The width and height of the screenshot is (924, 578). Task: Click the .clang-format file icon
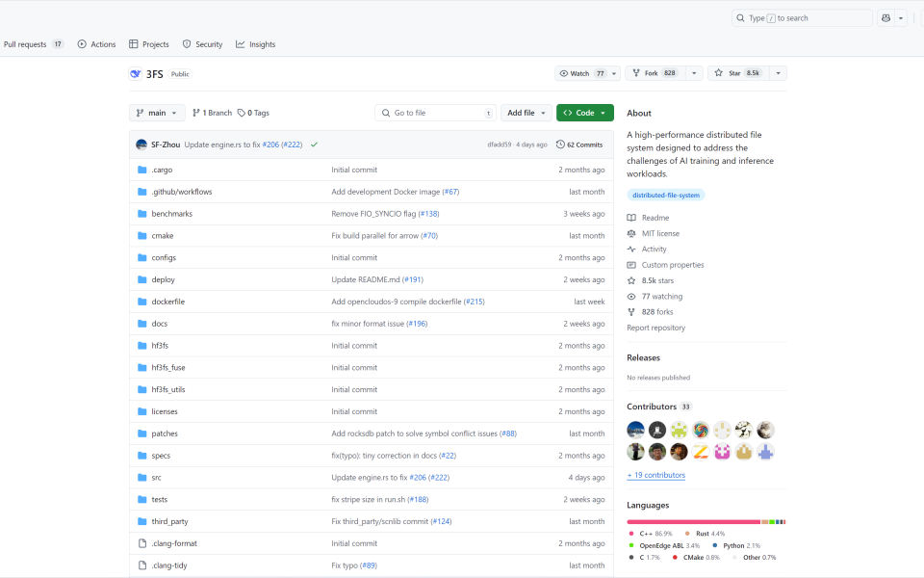click(142, 543)
